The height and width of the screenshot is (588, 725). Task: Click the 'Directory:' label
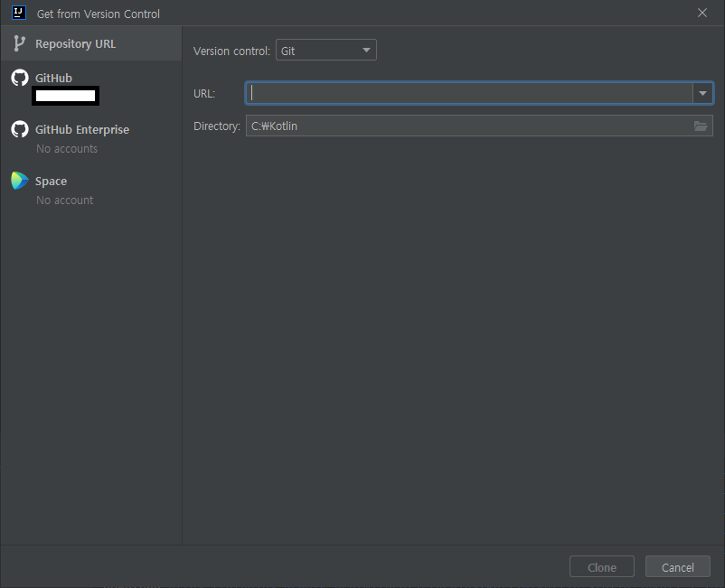pyautogui.click(x=217, y=126)
